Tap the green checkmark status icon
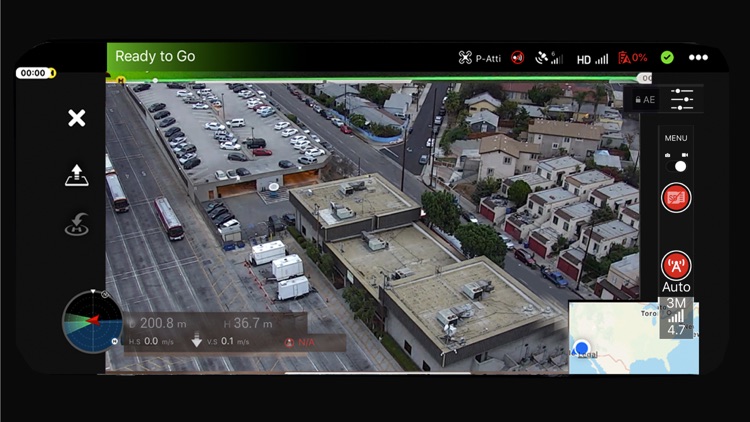This screenshot has width=750, height=422. coord(667,57)
